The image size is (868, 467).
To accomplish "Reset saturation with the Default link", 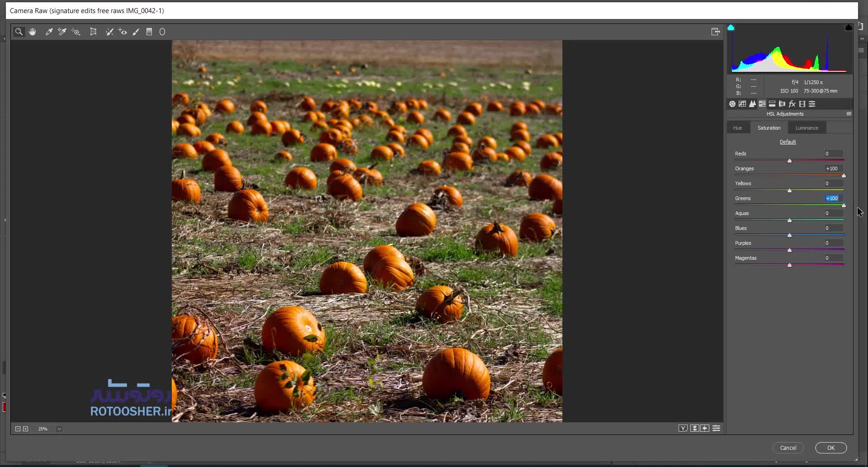I will click(x=788, y=142).
